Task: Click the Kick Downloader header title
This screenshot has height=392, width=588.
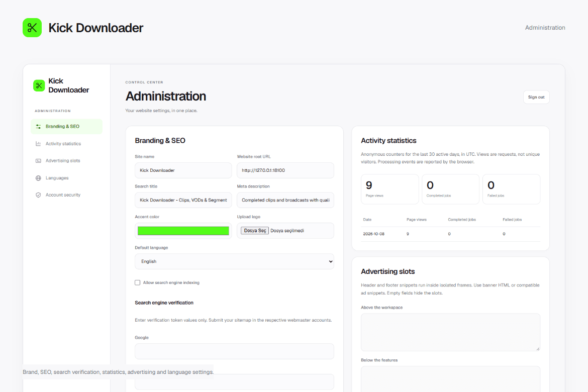Action: coord(95,28)
